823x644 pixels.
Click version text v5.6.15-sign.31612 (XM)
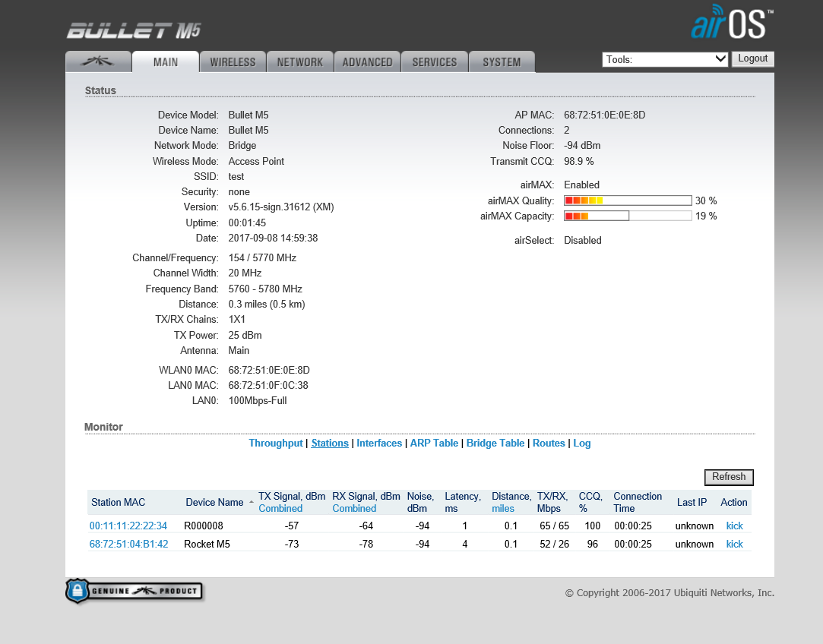pyautogui.click(x=281, y=207)
